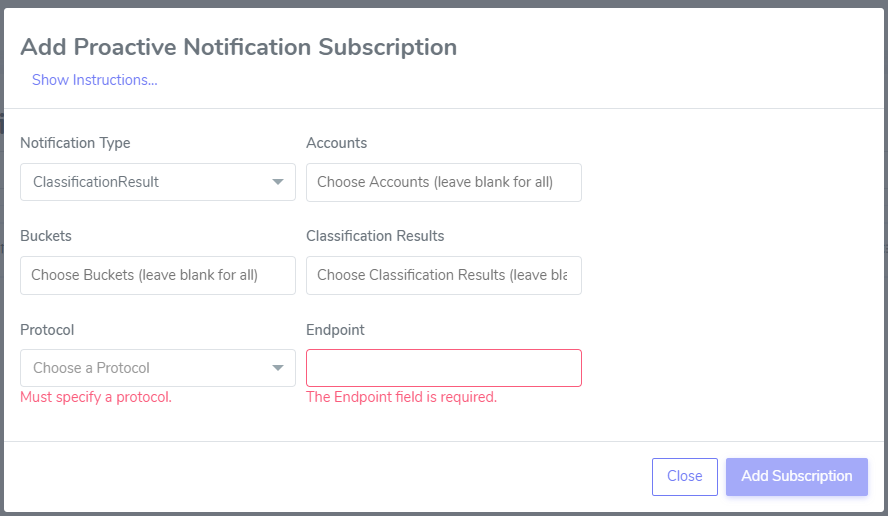
Task: Click the Endpoint field is required error
Action: pyautogui.click(x=402, y=397)
